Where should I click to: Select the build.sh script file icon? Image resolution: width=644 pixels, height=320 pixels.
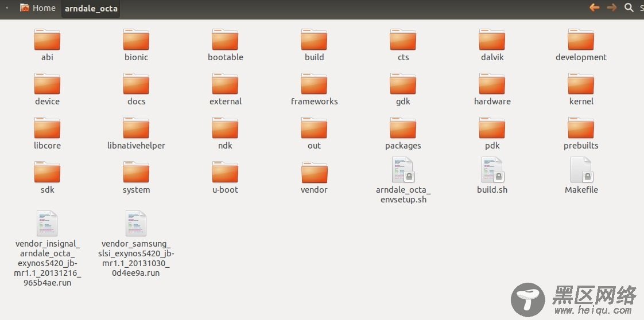tap(492, 169)
